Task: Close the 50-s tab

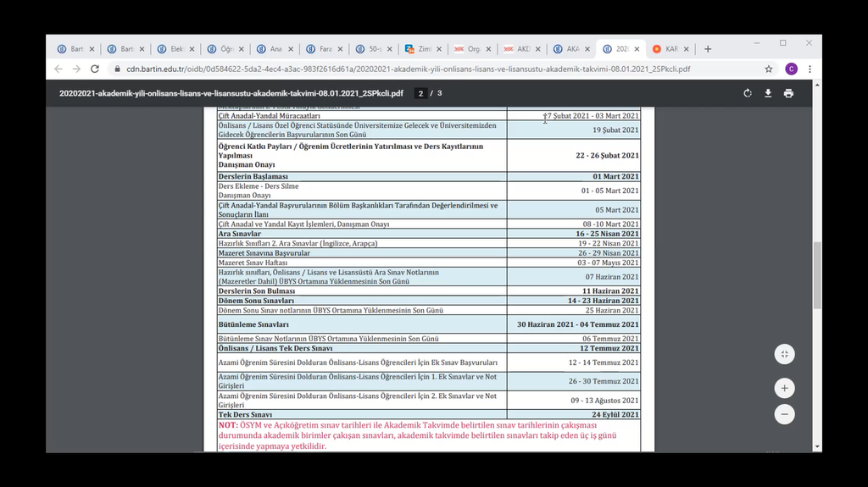Action: [x=389, y=49]
